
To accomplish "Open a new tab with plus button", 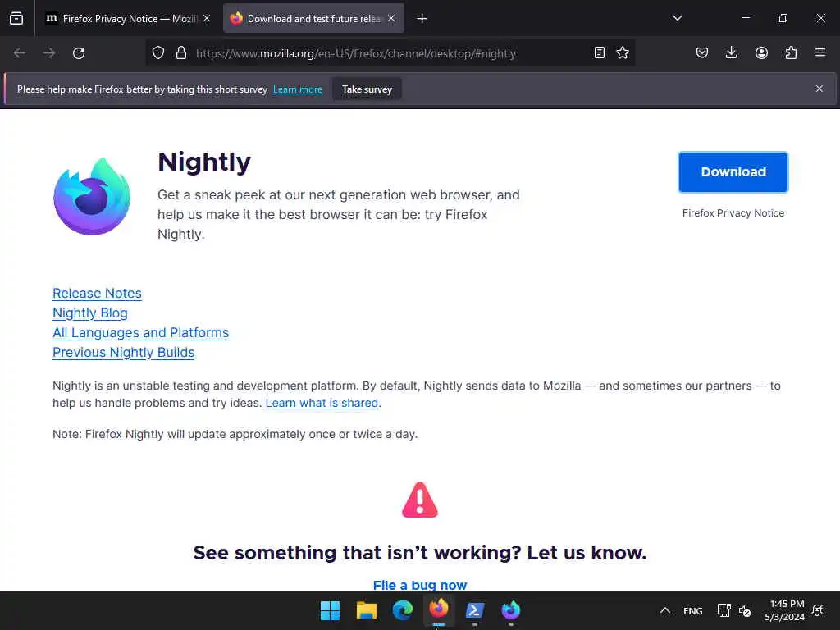I will click(x=422, y=19).
